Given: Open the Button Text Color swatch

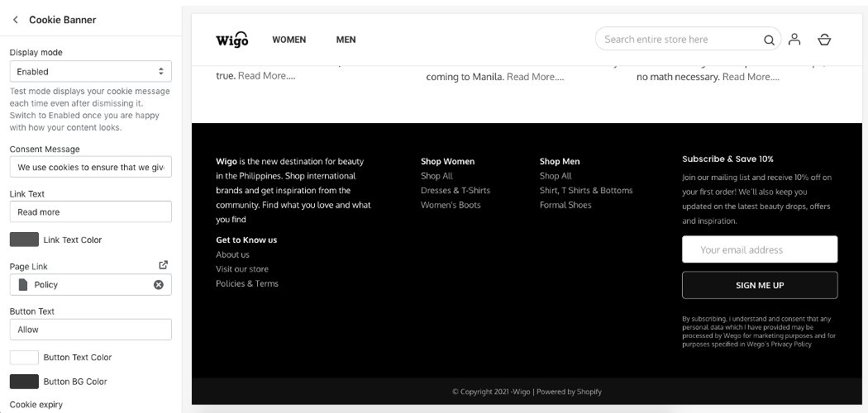Looking at the screenshot, I should click(x=24, y=357).
